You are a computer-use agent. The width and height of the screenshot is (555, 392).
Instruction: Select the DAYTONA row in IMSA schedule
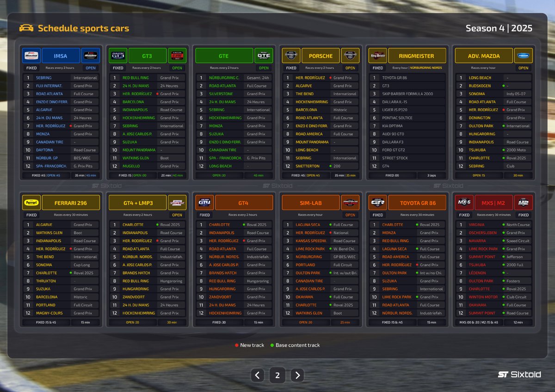pos(61,150)
